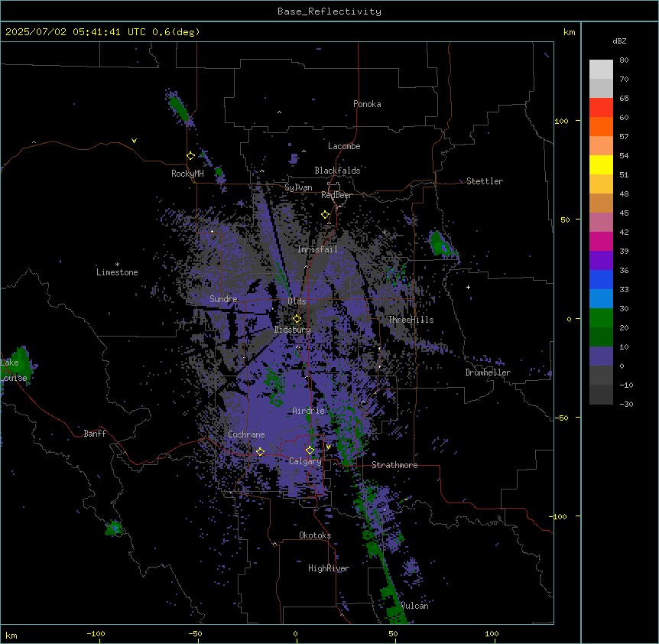Click the Airdrie label
659x644 pixels.
pos(308,411)
